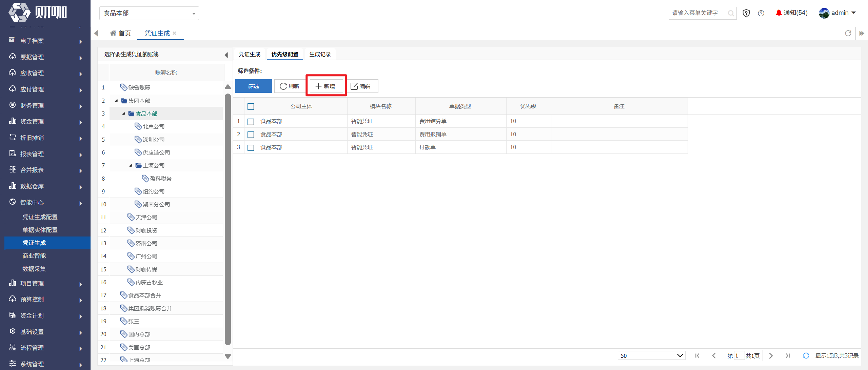Go to the last page icon
This screenshot has height=370, width=868.
788,355
